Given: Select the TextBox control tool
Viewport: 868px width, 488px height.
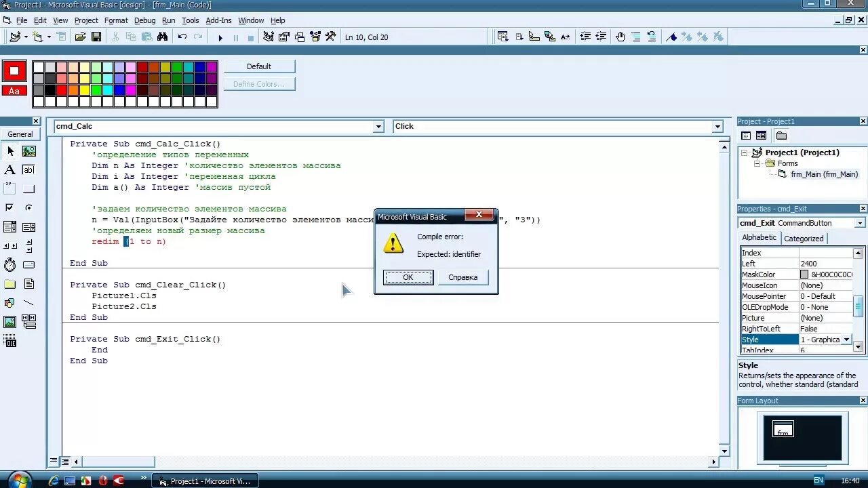Looking at the screenshot, I should pyautogui.click(x=29, y=170).
